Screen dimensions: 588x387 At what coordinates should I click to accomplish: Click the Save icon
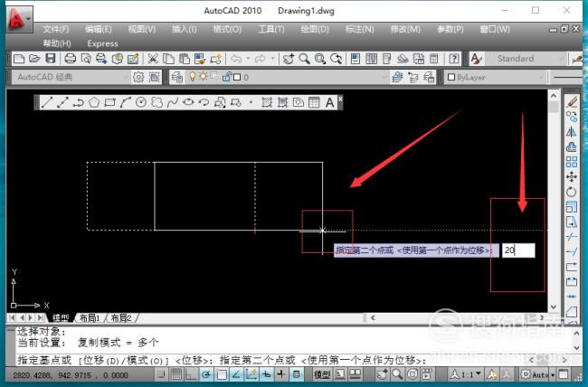click(x=51, y=59)
